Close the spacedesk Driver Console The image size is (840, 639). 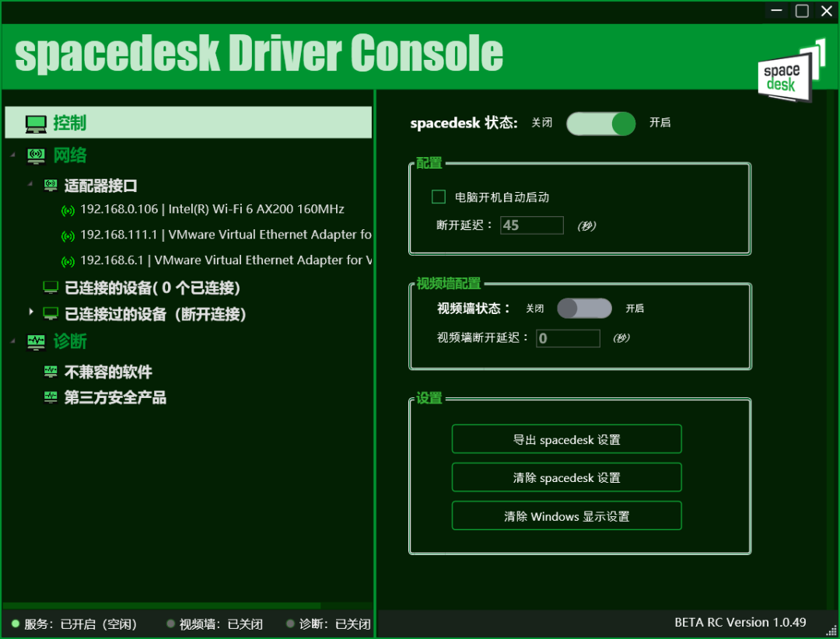[827, 11]
